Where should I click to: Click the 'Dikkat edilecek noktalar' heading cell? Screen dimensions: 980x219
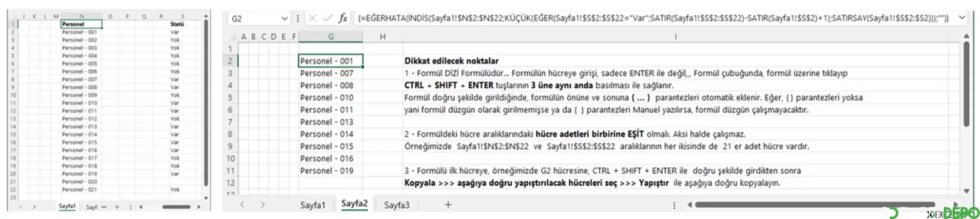(451, 61)
